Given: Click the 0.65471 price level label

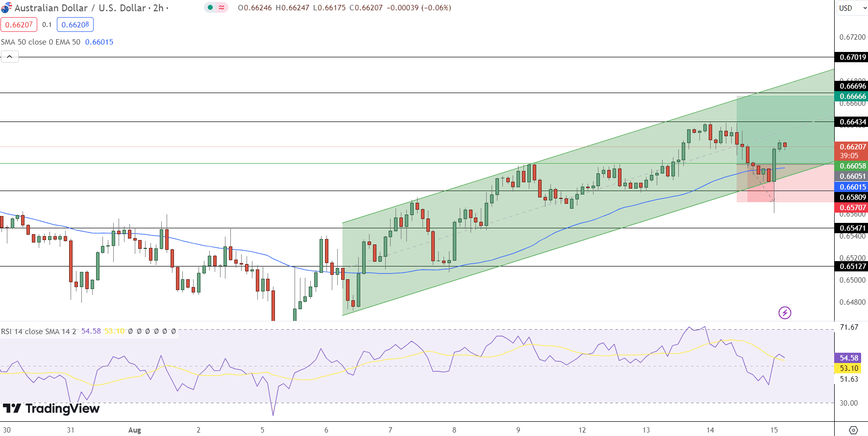Looking at the screenshot, I should tap(852, 228).
